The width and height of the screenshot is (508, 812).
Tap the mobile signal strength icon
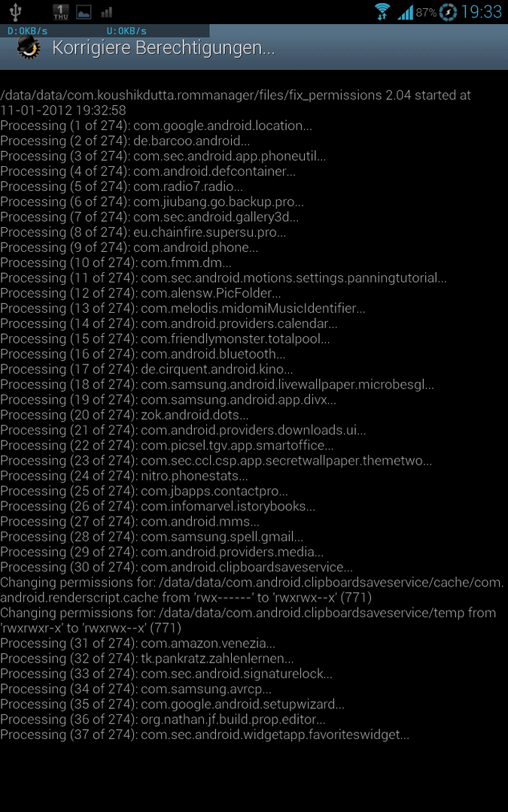tap(406, 12)
